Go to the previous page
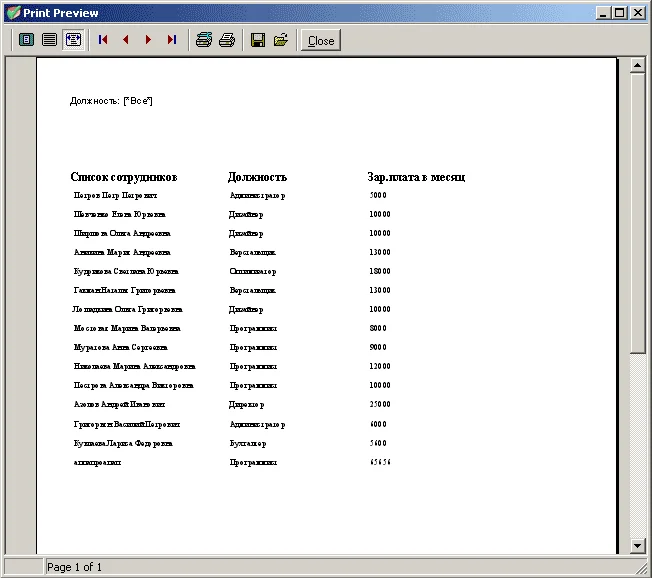Viewport: 652px width, 578px height. point(126,40)
